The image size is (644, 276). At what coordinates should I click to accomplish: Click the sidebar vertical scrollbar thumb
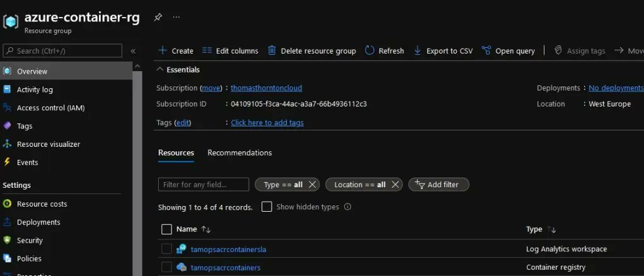pos(137,173)
